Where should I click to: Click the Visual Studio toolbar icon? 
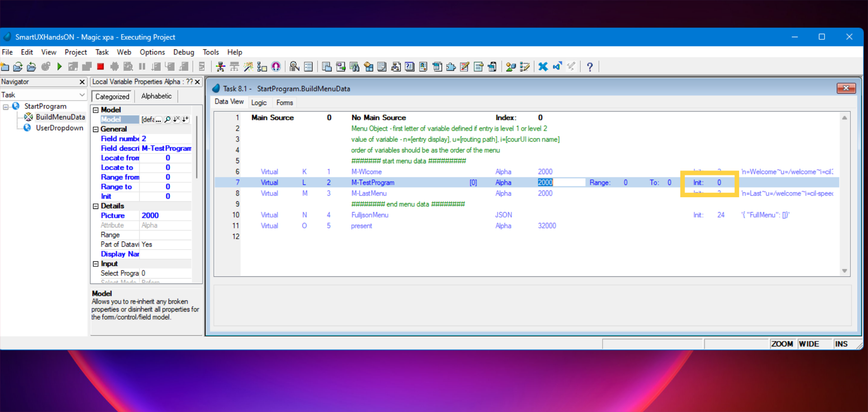point(557,67)
